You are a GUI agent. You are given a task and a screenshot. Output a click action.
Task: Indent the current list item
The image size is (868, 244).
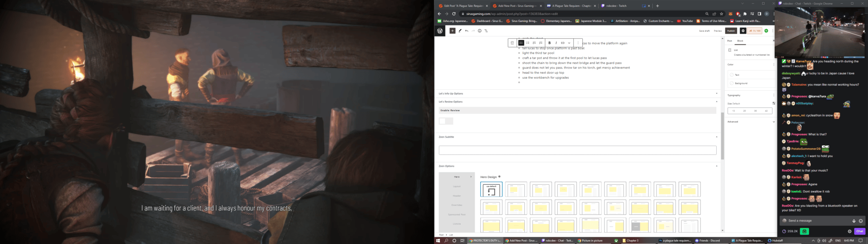540,43
